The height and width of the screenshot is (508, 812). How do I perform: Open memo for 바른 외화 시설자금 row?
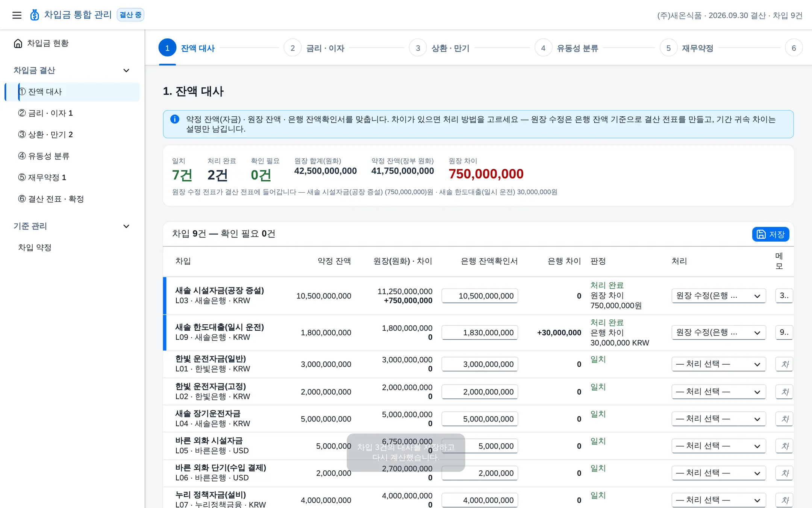784,446
